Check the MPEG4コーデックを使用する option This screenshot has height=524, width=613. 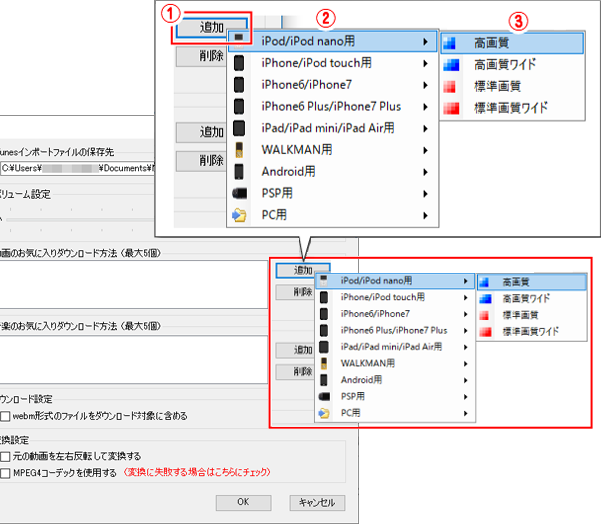click(6, 472)
